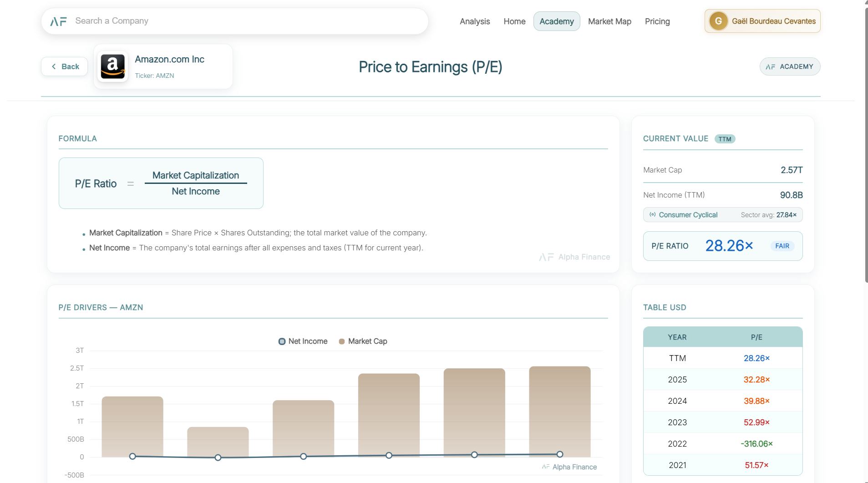868x483 pixels.
Task: Click the Alpha Finance logo in search bar
Action: 58,21
